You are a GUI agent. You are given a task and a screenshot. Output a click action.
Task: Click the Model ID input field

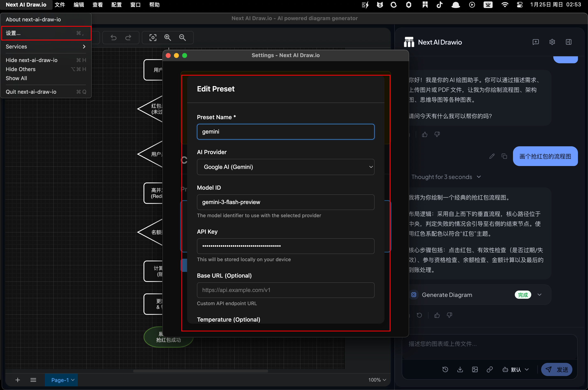pyautogui.click(x=285, y=202)
